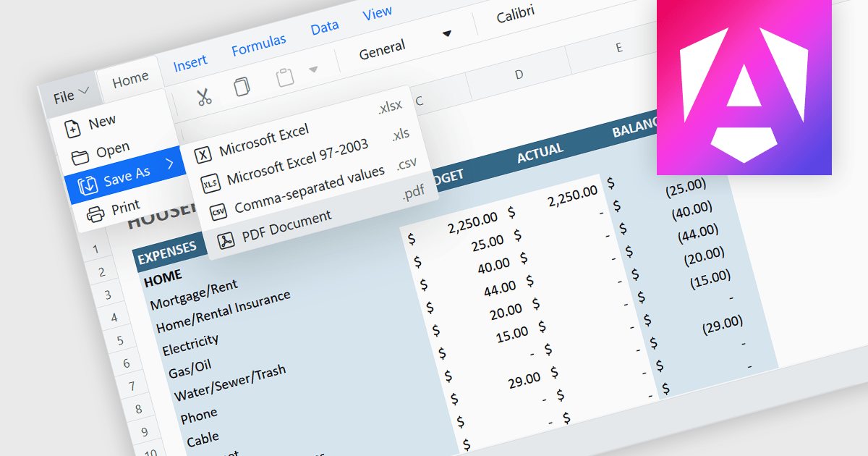Switch to the Data tab
This screenshot has height=456, width=868.
324,25
